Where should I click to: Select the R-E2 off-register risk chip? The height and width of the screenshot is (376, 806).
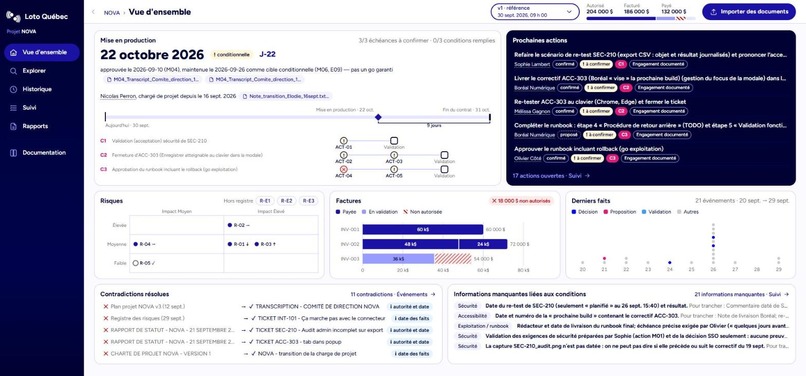pos(287,201)
